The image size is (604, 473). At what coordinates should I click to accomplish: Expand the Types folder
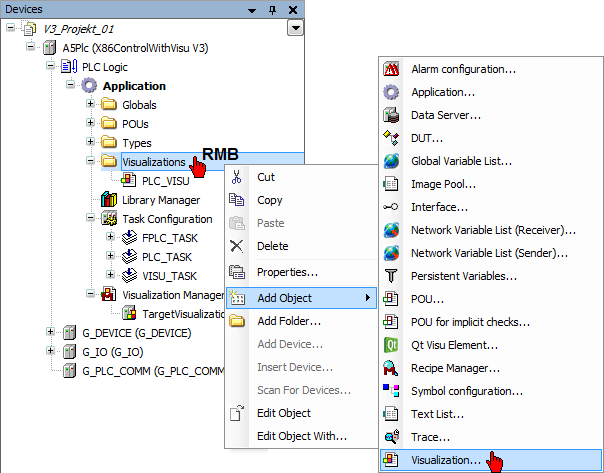tap(90, 142)
